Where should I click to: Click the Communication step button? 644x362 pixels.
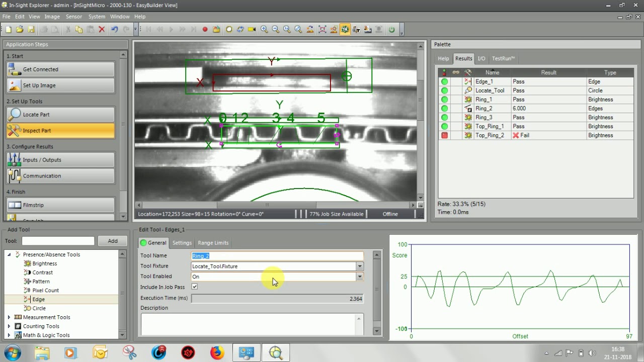61,176
